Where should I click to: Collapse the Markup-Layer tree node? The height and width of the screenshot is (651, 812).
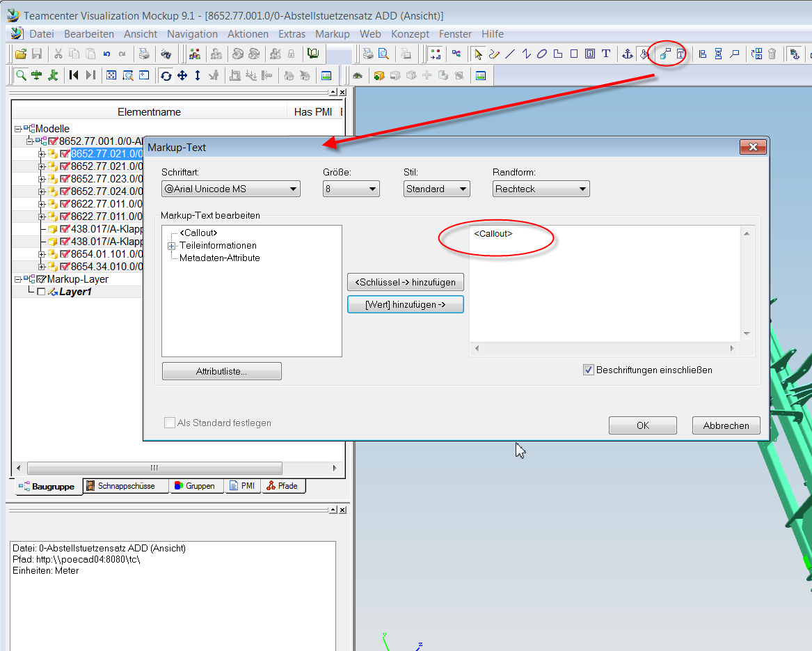[18, 279]
